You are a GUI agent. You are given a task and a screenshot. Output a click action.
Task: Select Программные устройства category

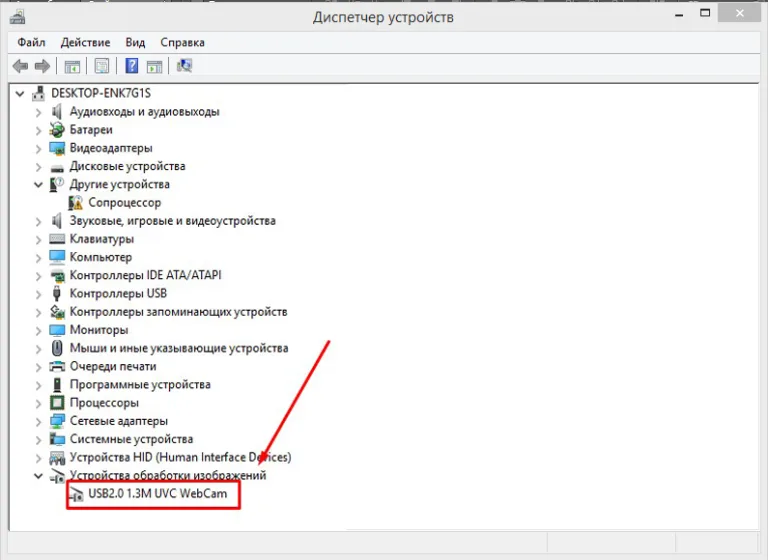pos(140,385)
